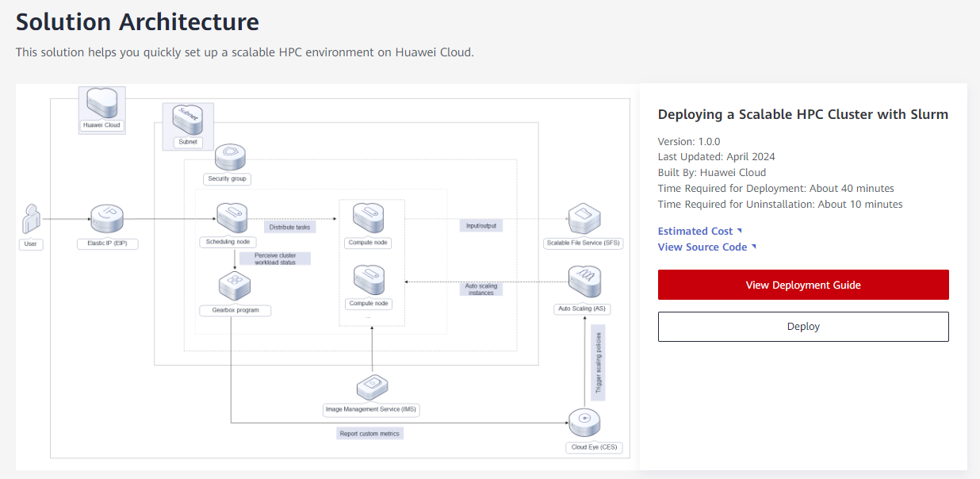Click the Image Management Service (IMS) text label

coord(371,410)
